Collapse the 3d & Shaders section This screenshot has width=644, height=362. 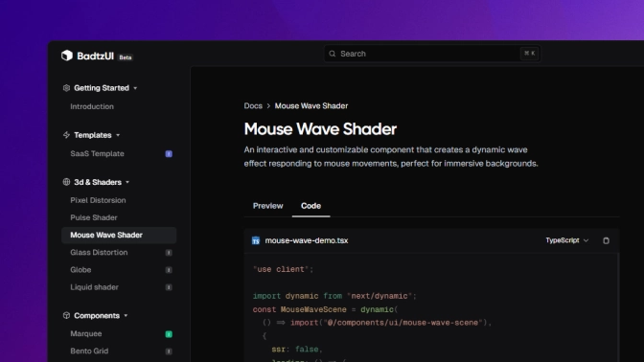127,182
